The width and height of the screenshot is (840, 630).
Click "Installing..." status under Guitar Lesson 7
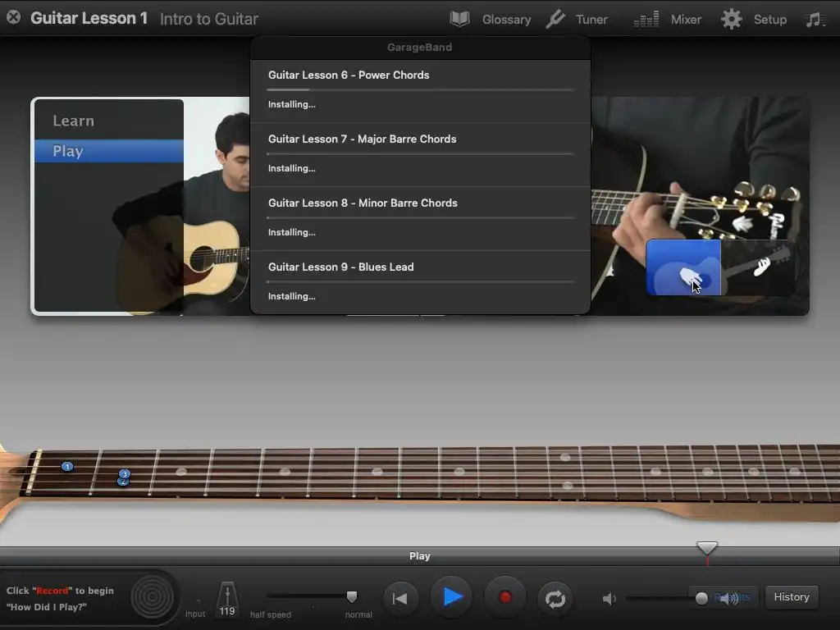tap(292, 168)
